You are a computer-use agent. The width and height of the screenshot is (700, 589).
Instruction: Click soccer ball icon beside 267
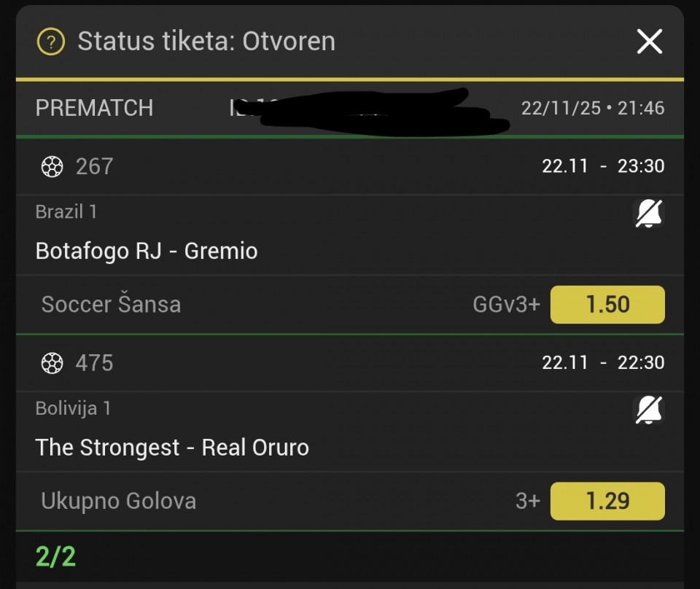tap(52, 167)
